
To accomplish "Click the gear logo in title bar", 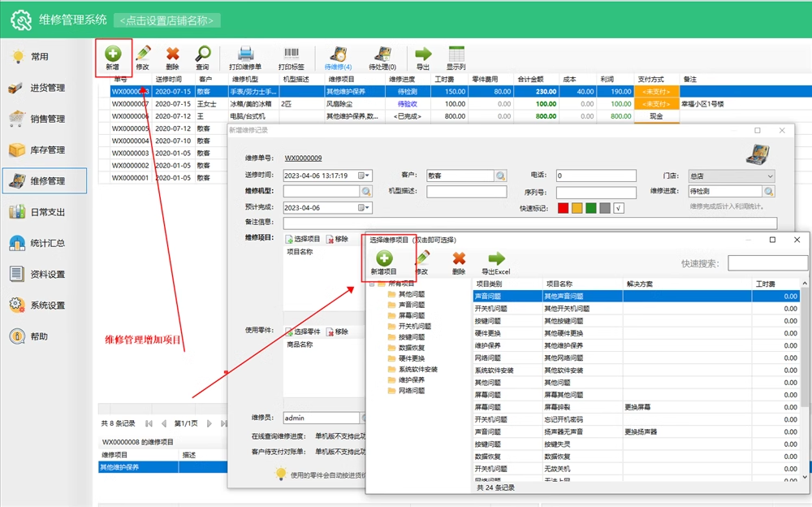I will (21, 19).
